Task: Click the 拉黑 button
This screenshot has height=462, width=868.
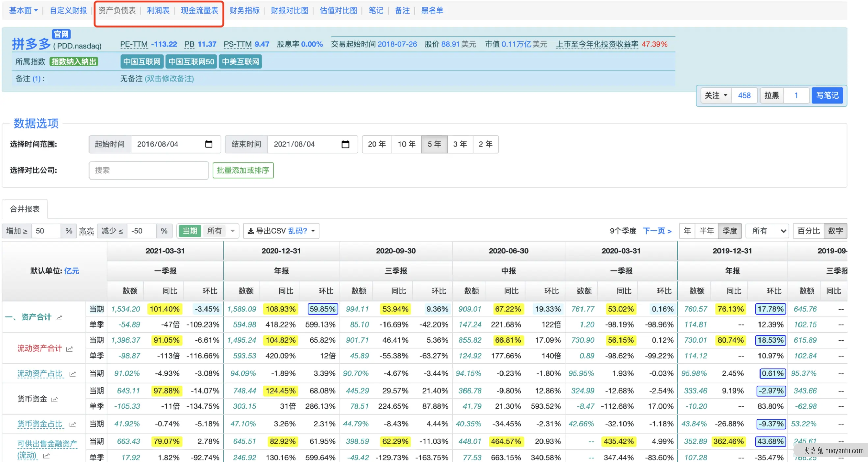Action: pyautogui.click(x=771, y=96)
